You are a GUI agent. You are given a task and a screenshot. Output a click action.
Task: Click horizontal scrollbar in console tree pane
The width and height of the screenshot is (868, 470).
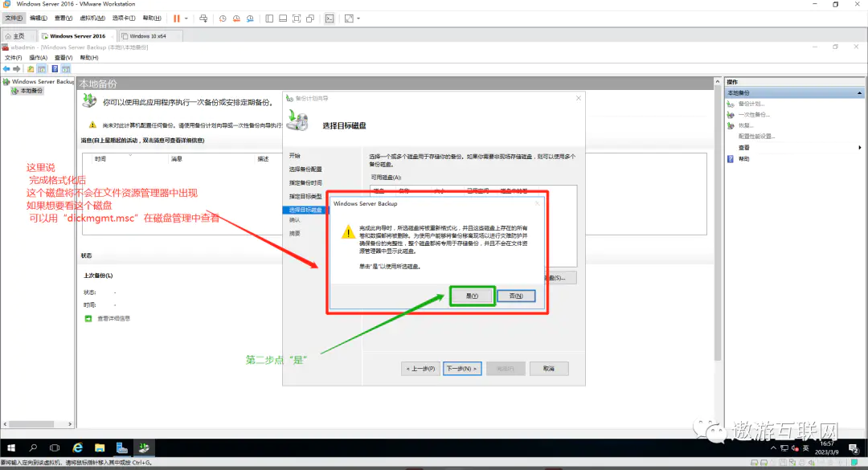click(x=31, y=424)
